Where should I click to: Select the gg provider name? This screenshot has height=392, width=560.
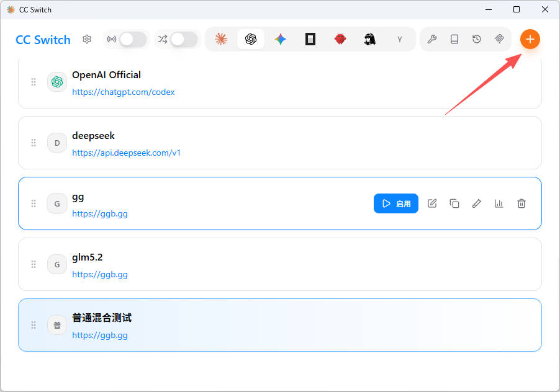[x=78, y=197]
